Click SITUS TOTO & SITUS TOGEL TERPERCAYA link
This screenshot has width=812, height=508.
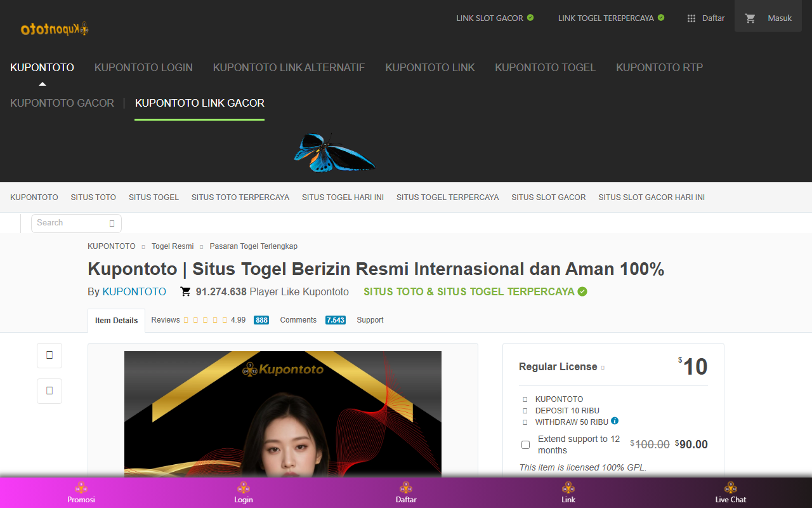point(469,291)
